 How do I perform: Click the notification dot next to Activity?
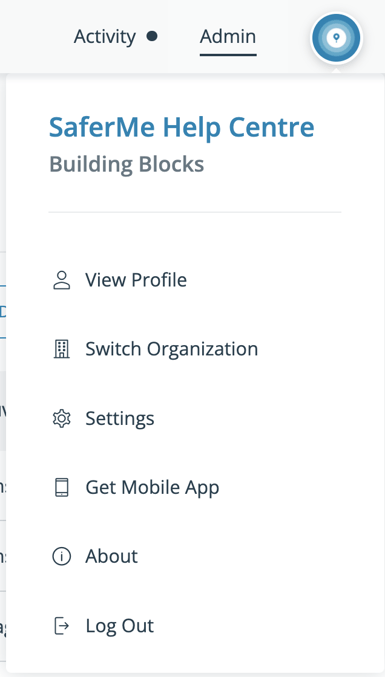click(151, 36)
